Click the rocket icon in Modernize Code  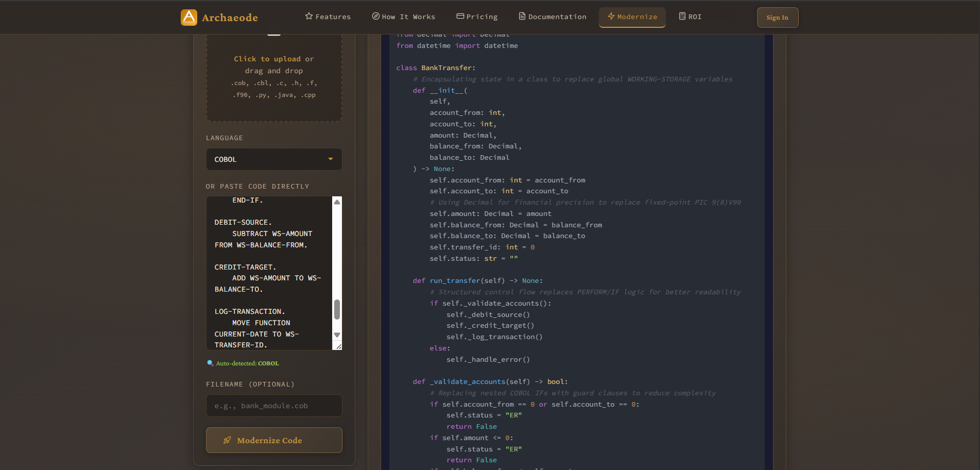(x=227, y=440)
